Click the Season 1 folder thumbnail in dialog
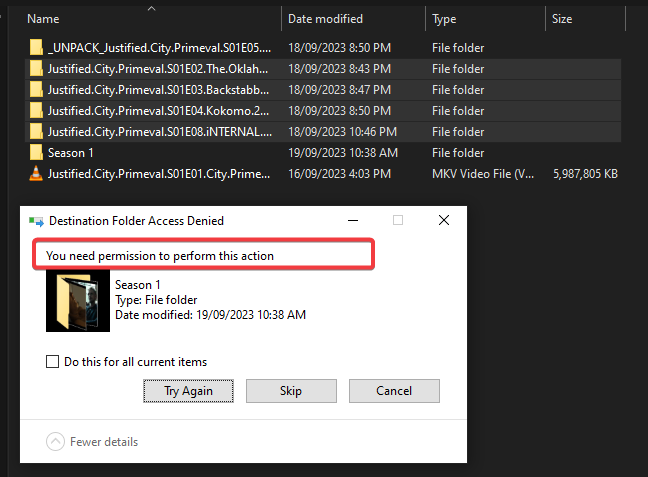 coord(78,301)
